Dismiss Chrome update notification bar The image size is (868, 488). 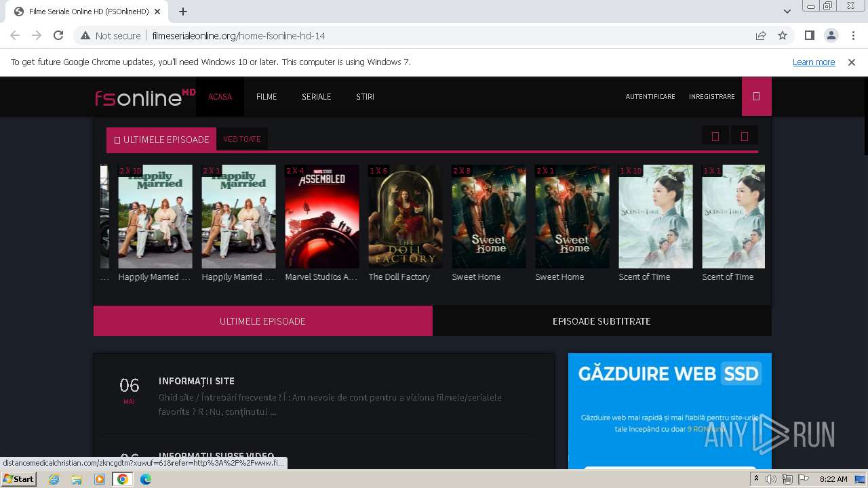(x=852, y=62)
